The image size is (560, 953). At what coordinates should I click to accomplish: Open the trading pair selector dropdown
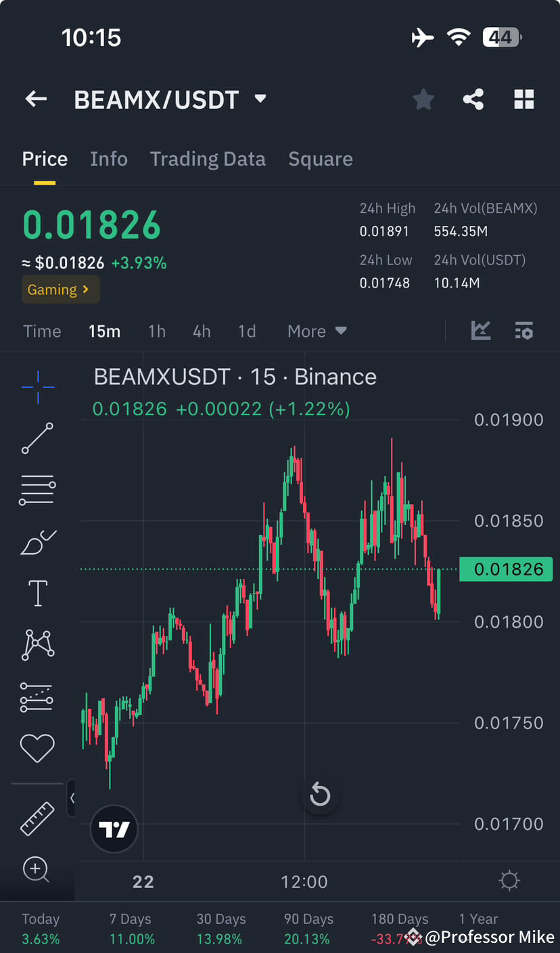coord(260,99)
